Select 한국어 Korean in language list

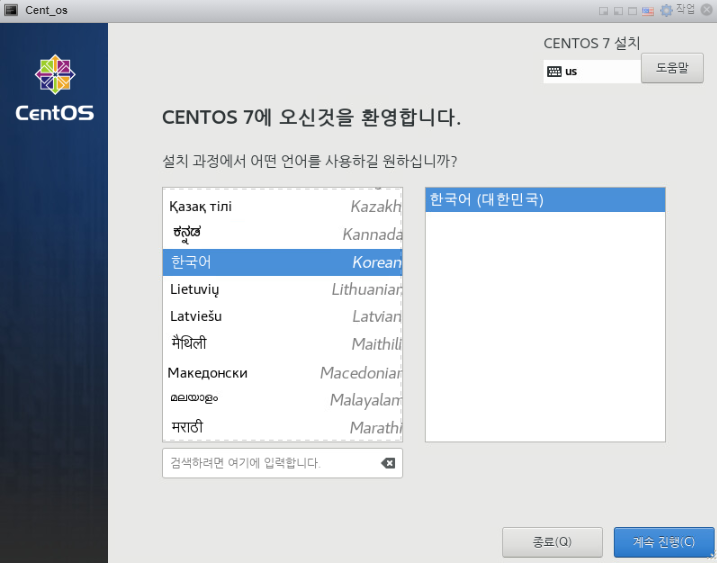point(283,262)
